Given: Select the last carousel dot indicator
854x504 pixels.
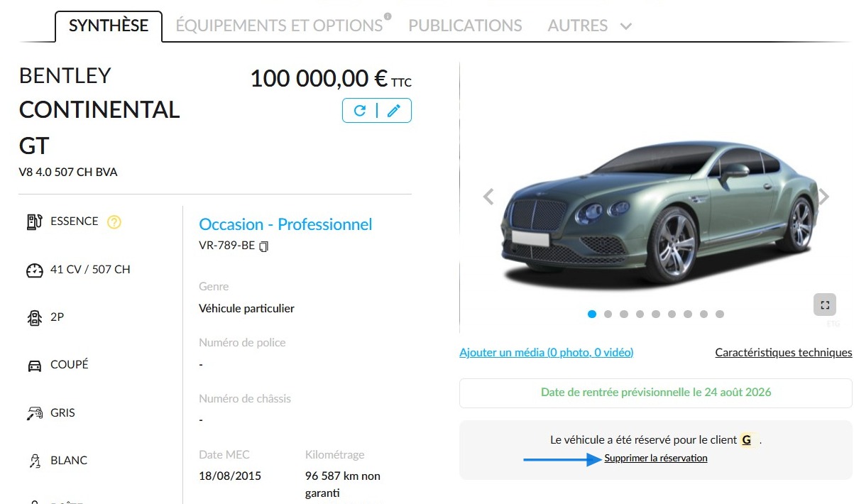Looking at the screenshot, I should [720, 314].
